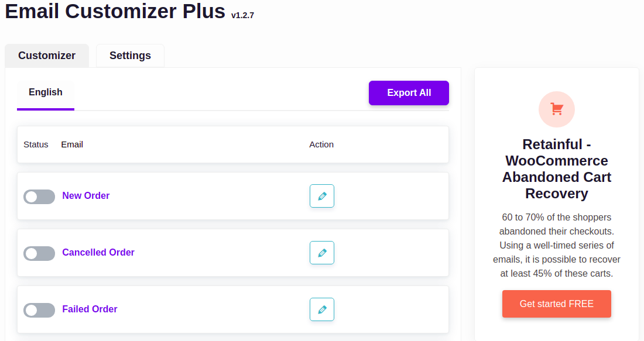Open the Cancelled Order email link
This screenshot has height=341, width=644.
pos(98,253)
